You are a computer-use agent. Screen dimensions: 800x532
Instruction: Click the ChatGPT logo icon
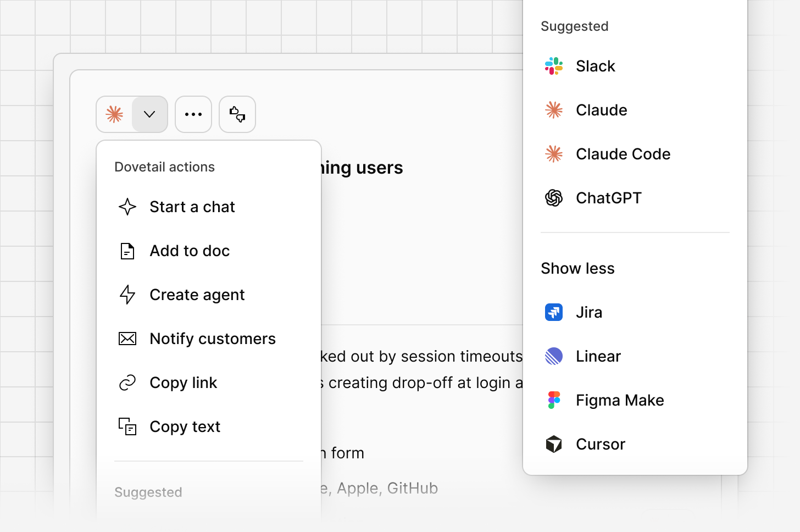(x=554, y=198)
